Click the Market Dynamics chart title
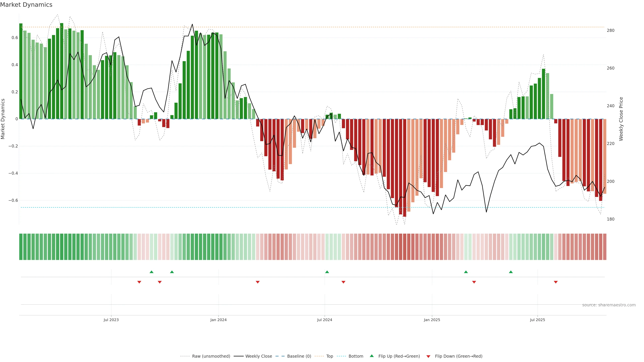Viewport: 644px width, 362px height. pyautogui.click(x=26, y=5)
